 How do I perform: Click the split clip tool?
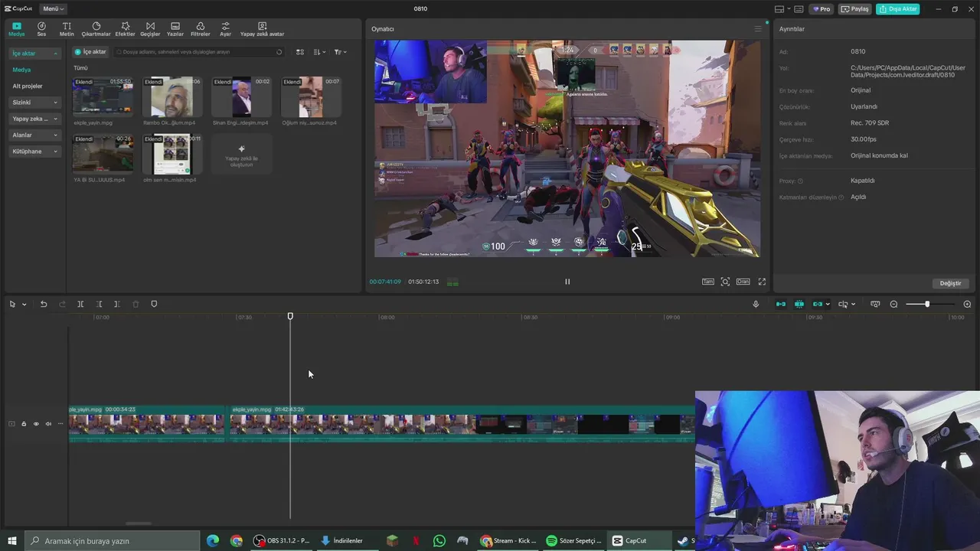coord(80,304)
